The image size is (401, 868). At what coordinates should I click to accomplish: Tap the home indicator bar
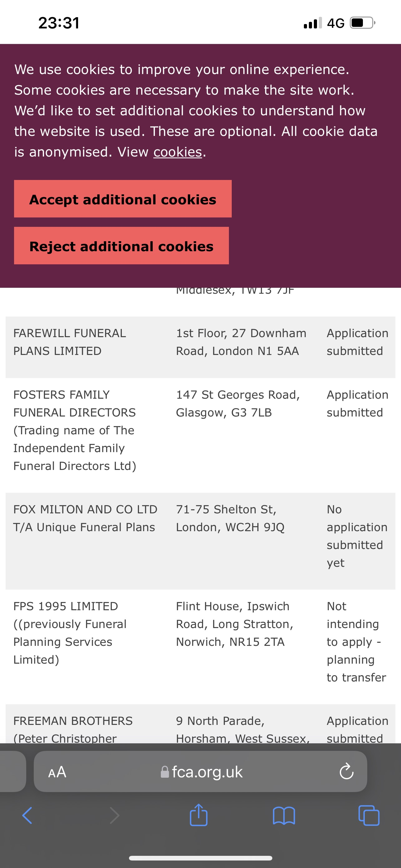point(200,858)
